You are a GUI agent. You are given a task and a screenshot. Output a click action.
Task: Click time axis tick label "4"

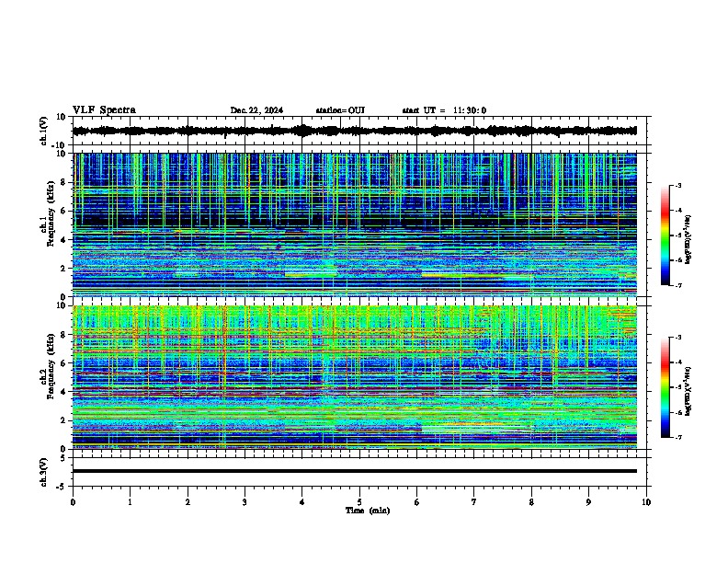tap(302, 502)
